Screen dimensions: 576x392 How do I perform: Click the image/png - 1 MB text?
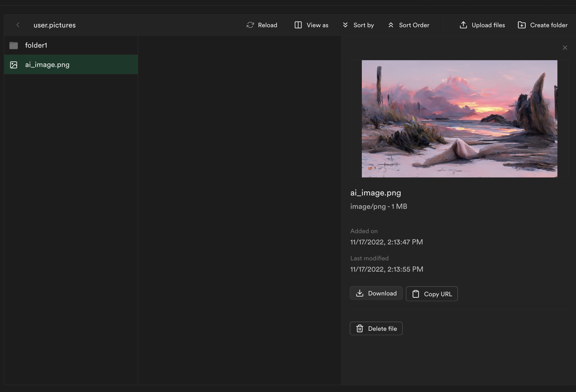(x=379, y=206)
